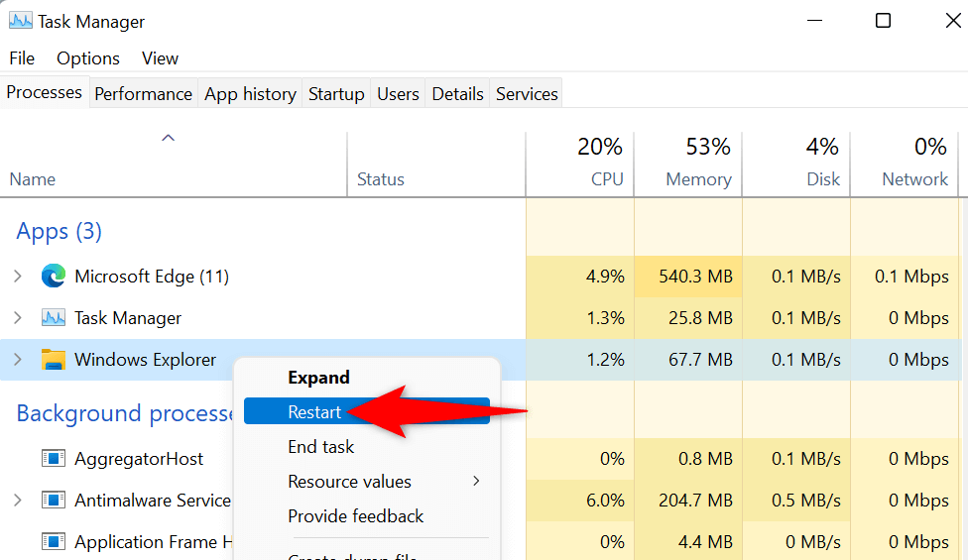
Task: Expand the Windows Explorer process row
Action: (x=18, y=360)
